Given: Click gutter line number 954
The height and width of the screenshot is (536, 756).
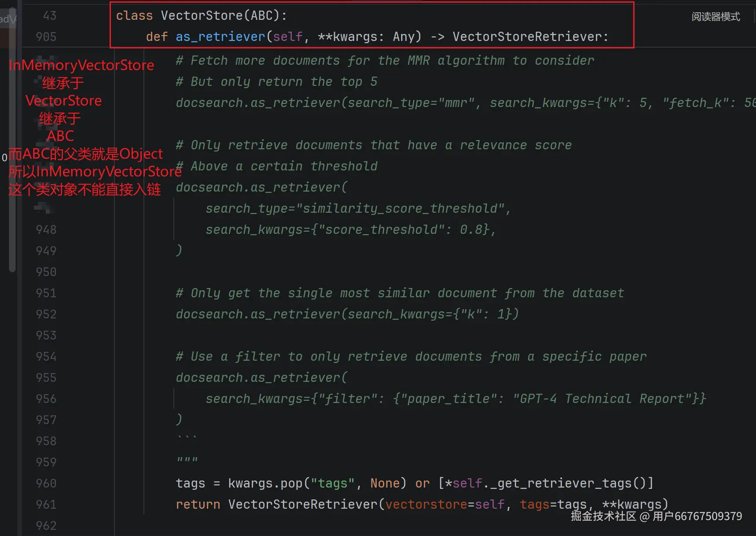Looking at the screenshot, I should (x=46, y=356).
